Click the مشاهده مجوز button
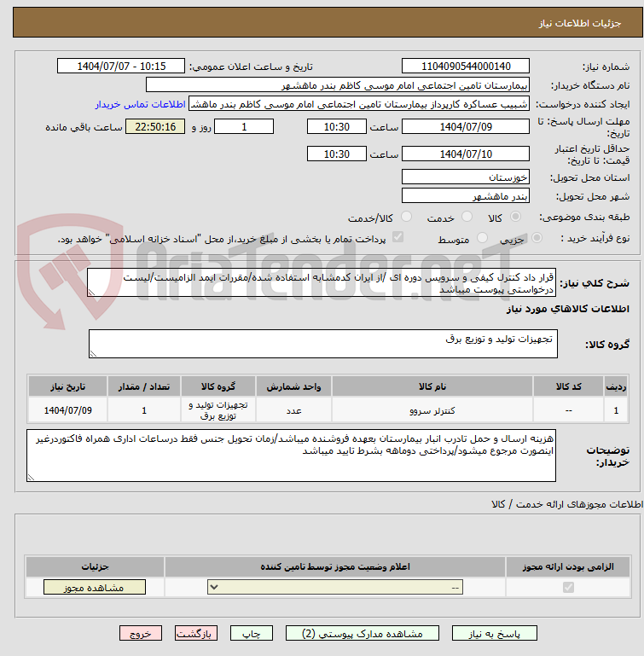This screenshot has height=656, width=644. pos(95,588)
